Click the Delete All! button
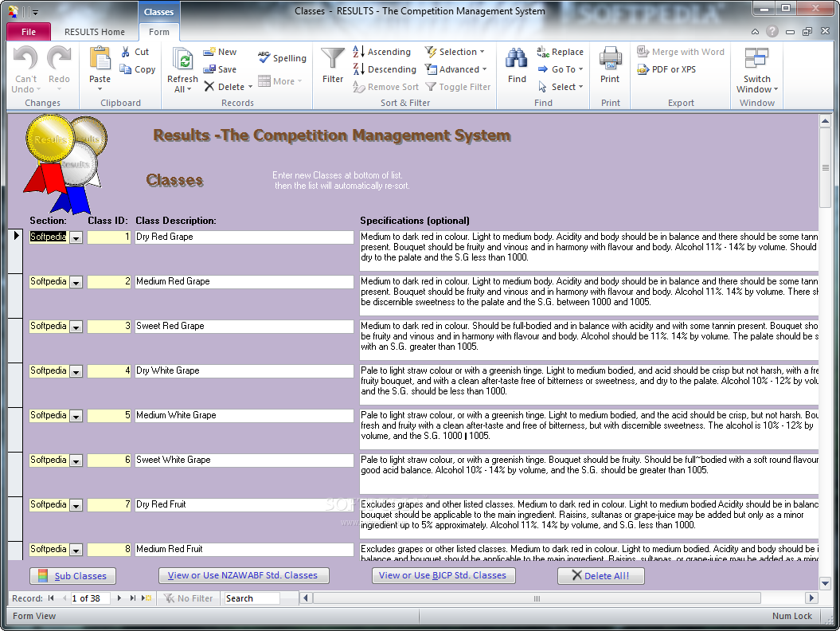Screen dimensions: 840x631 pos(600,575)
